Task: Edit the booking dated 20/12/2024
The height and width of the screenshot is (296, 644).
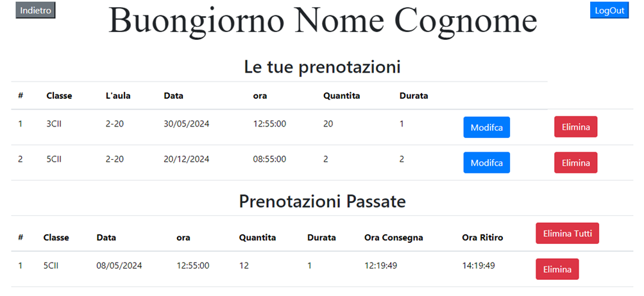Action: [486, 162]
